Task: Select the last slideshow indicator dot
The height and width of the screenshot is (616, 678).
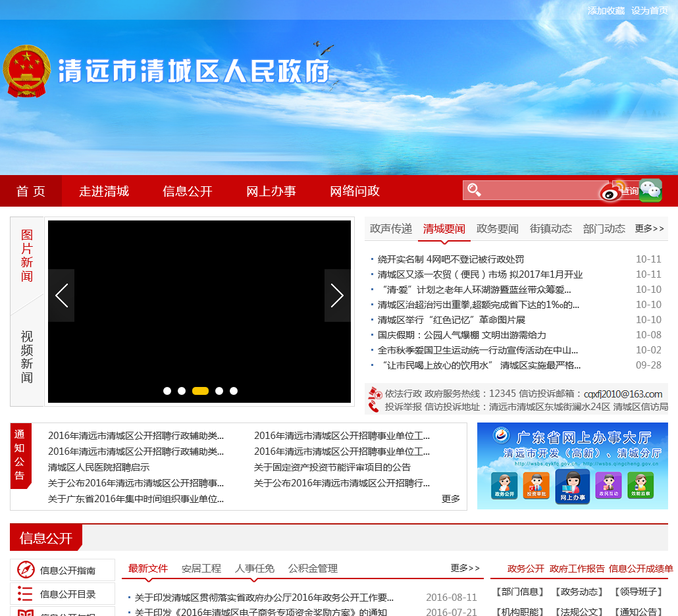Action: point(234,391)
